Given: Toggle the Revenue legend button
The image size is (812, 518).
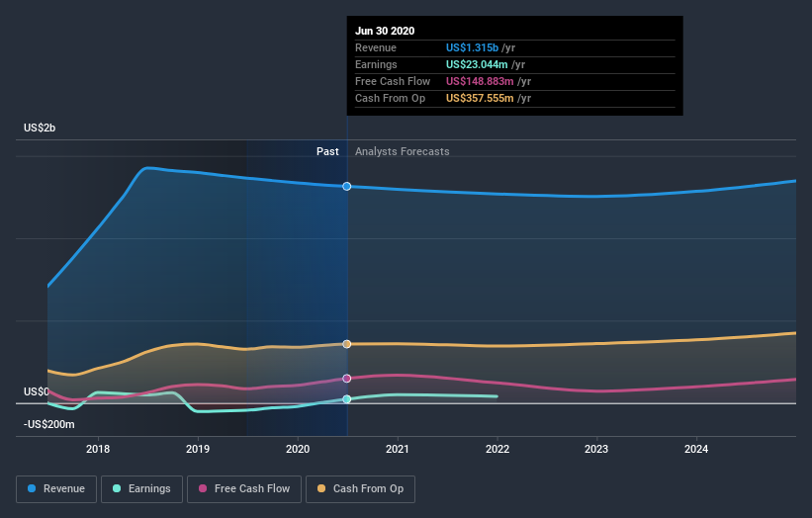Looking at the screenshot, I should (x=56, y=489).
